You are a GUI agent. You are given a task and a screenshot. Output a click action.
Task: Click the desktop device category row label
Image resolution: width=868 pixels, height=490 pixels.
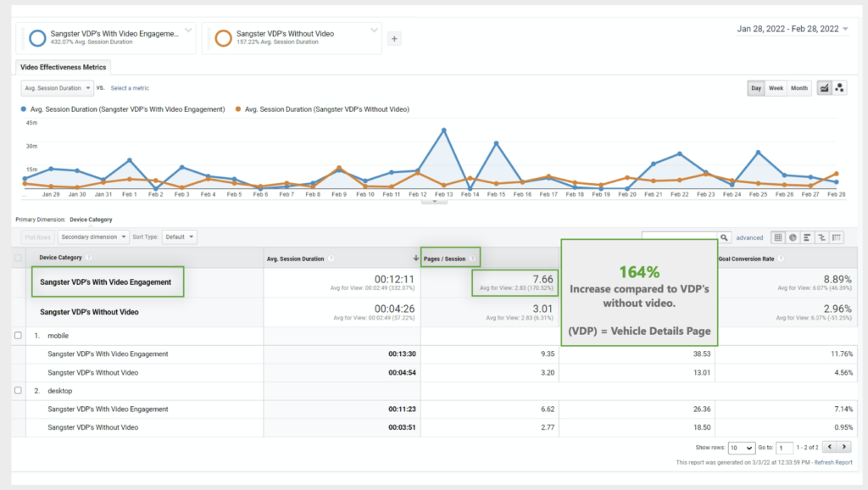(x=60, y=390)
